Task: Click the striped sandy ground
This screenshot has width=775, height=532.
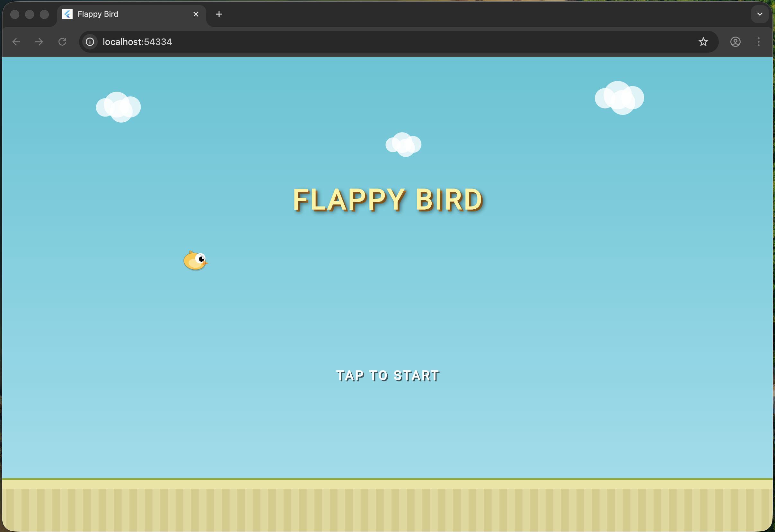Action: click(x=387, y=507)
